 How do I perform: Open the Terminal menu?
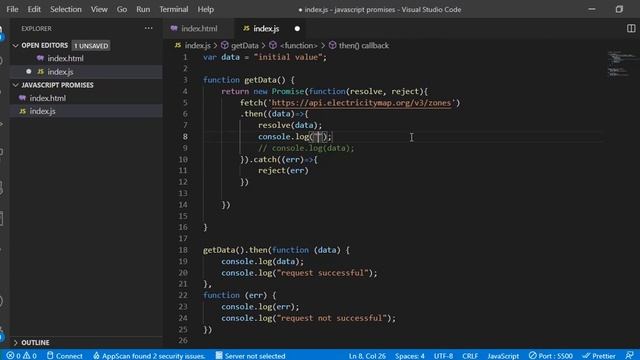(174, 9)
